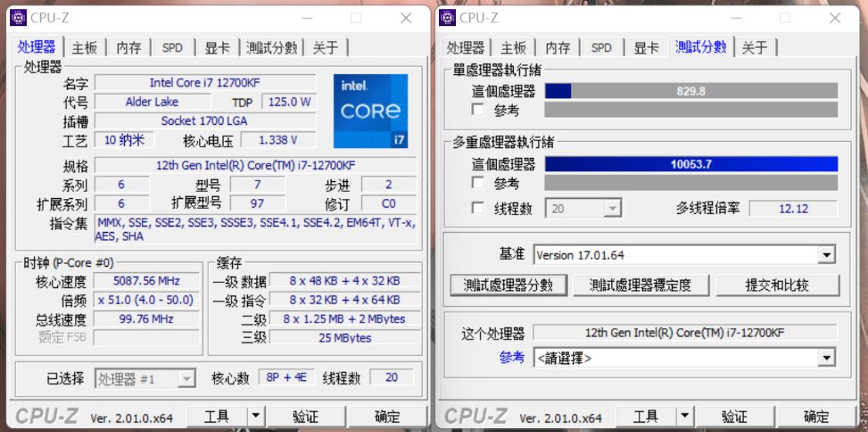Minimize the right CPU-Z window
868x432 pixels.
pyautogui.click(x=735, y=19)
